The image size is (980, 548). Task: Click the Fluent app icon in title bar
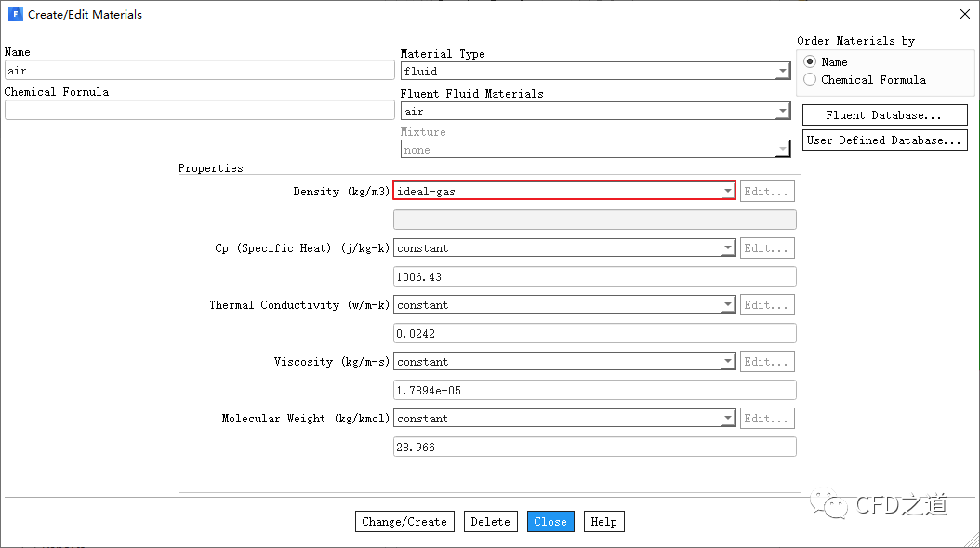[x=15, y=14]
